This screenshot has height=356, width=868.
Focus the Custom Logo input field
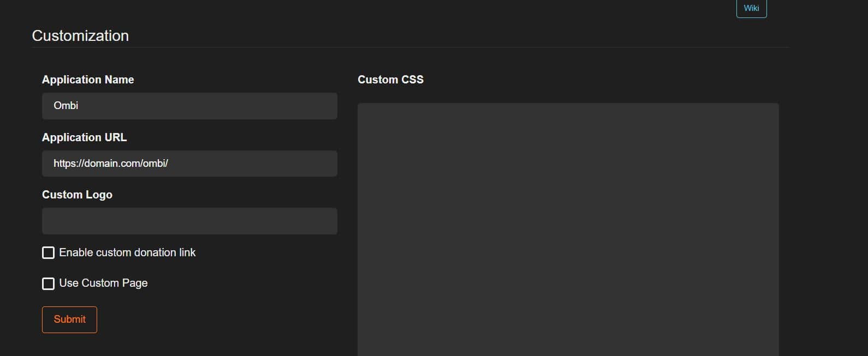pos(189,220)
